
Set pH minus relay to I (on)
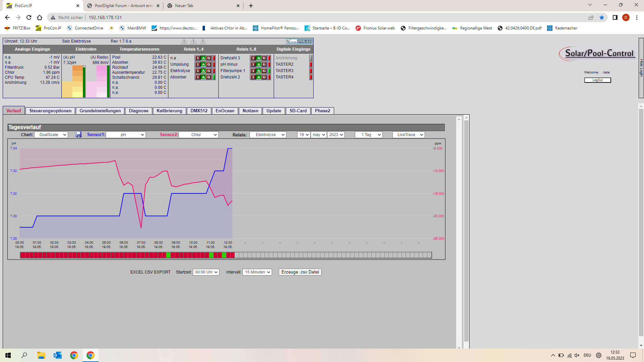click(253, 64)
